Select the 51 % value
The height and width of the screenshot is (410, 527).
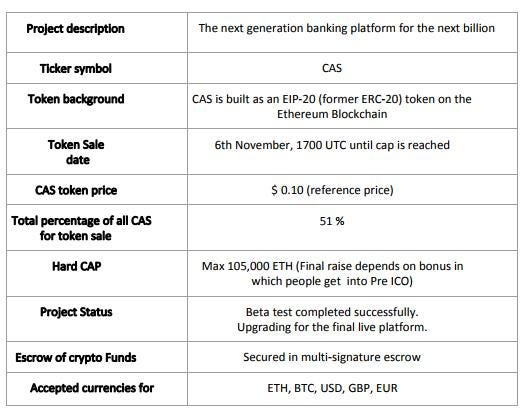332,221
